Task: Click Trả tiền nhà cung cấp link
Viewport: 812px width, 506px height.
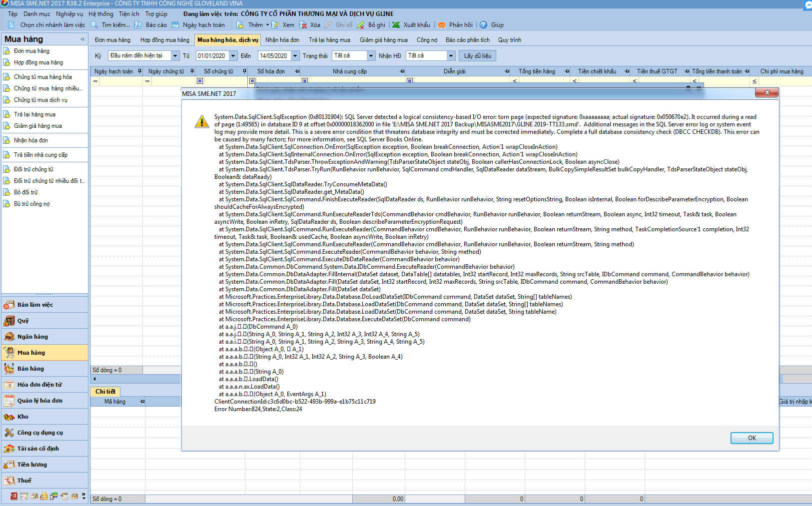Action: tap(40, 155)
